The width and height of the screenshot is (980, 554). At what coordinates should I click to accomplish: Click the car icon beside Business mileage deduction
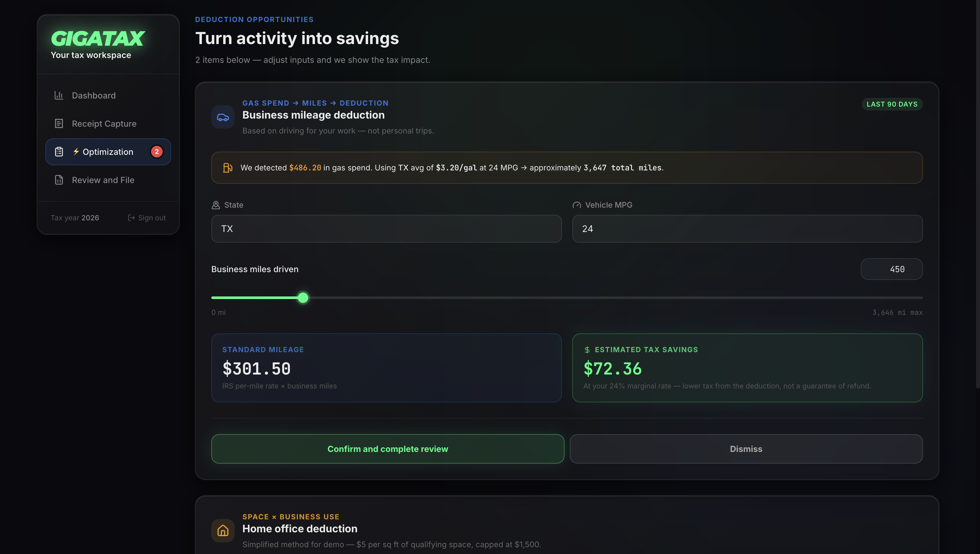(x=223, y=117)
